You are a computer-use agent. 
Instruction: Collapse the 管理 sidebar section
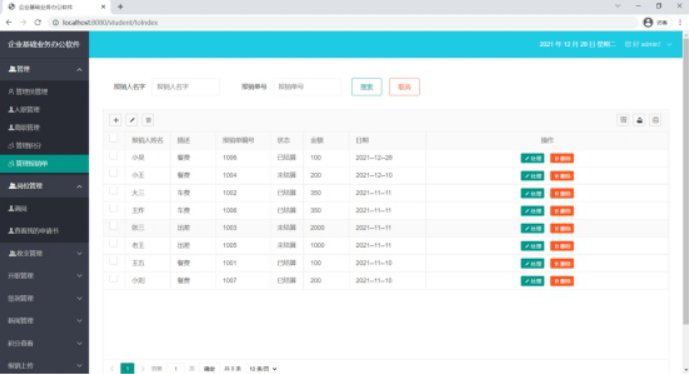pyautogui.click(x=44, y=69)
